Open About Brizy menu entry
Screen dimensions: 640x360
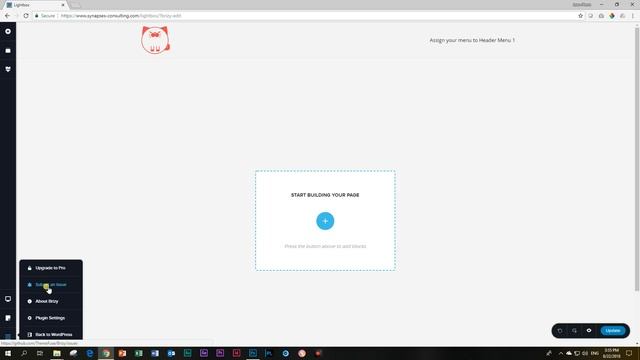pos(51,301)
